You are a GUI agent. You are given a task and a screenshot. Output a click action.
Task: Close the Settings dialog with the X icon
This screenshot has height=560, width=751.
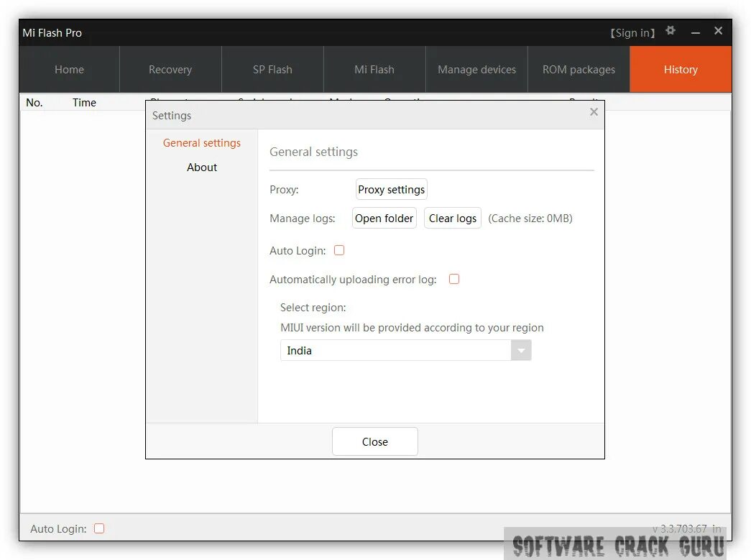[x=594, y=111]
